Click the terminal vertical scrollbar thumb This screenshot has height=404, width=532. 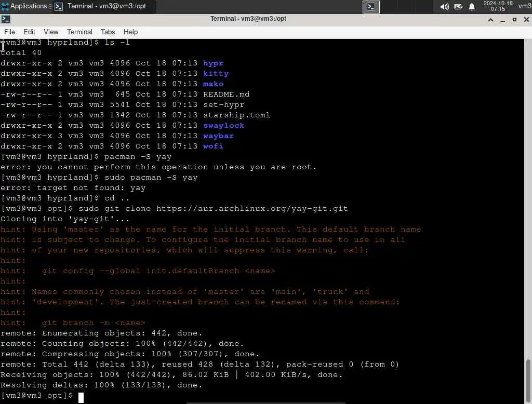tap(528, 381)
